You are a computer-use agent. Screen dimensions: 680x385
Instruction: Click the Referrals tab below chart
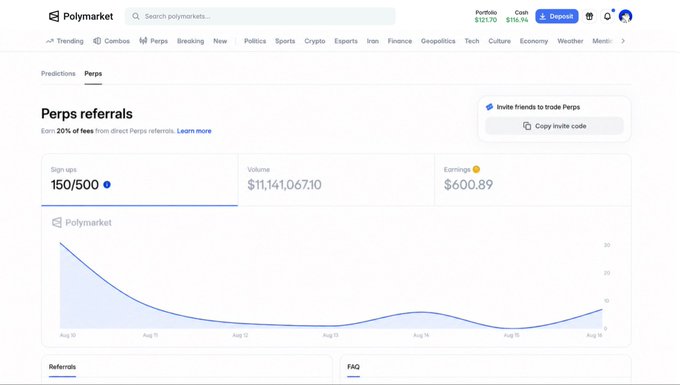62,367
